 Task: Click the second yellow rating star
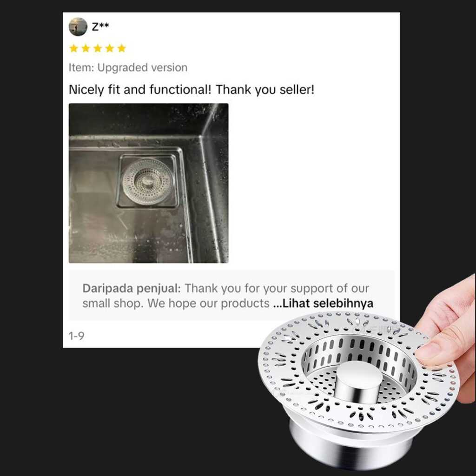[86, 48]
